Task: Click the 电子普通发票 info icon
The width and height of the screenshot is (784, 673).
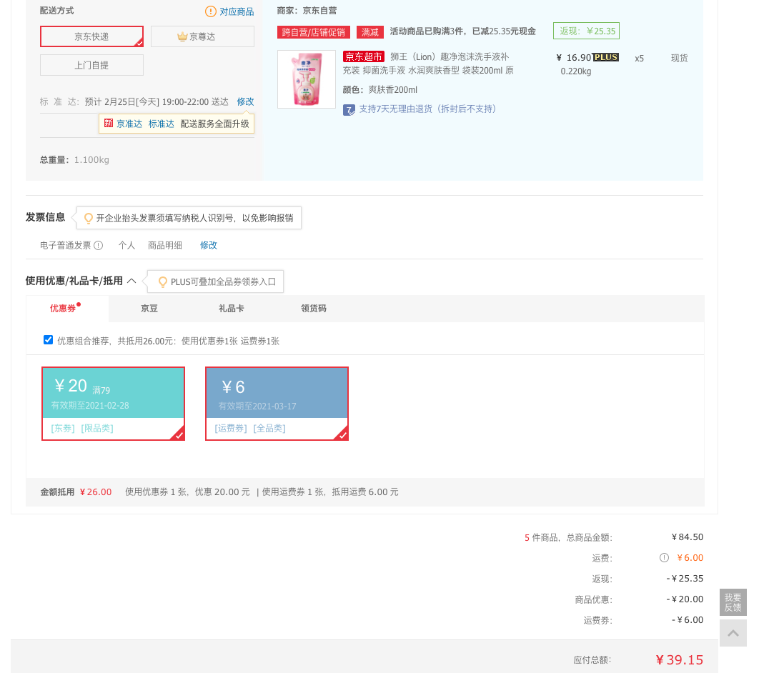Action: pyautogui.click(x=99, y=246)
